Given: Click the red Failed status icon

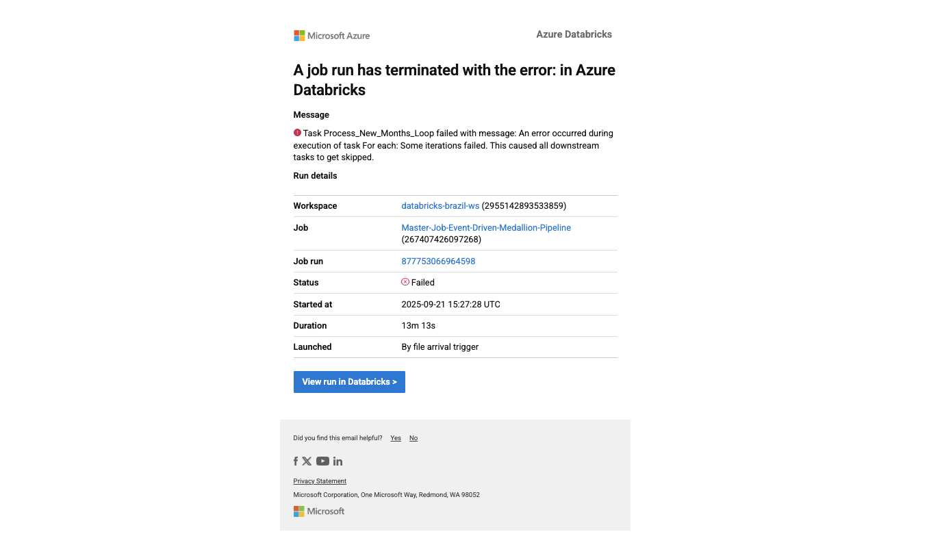Looking at the screenshot, I should click(x=405, y=282).
